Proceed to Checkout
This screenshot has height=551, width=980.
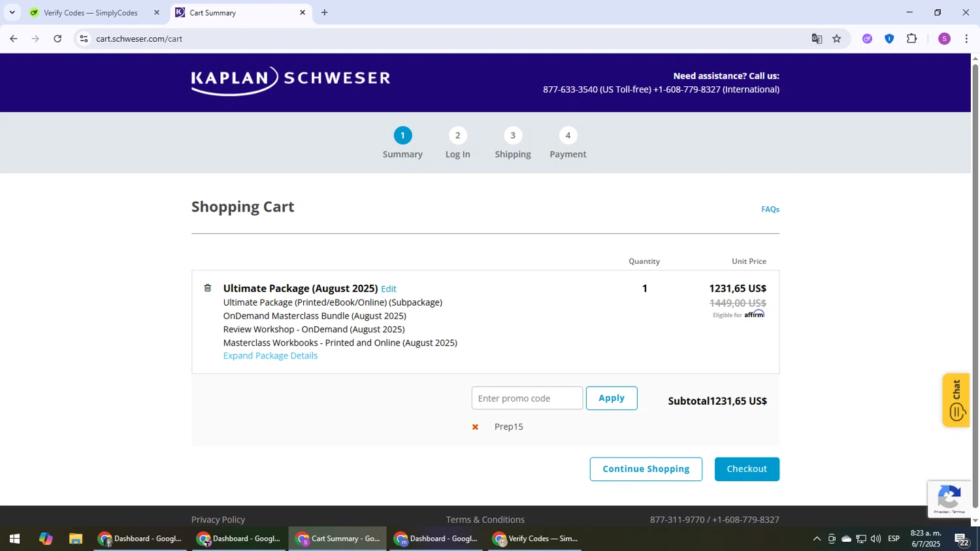click(x=747, y=469)
